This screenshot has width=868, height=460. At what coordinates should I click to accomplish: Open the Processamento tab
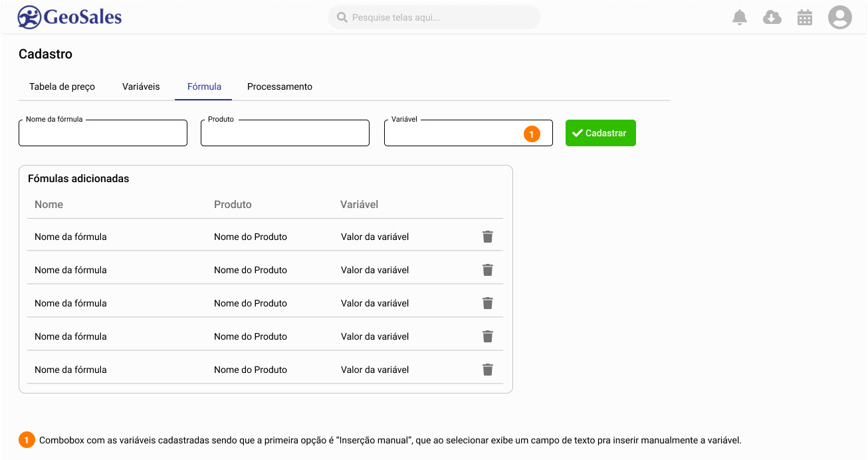click(279, 87)
